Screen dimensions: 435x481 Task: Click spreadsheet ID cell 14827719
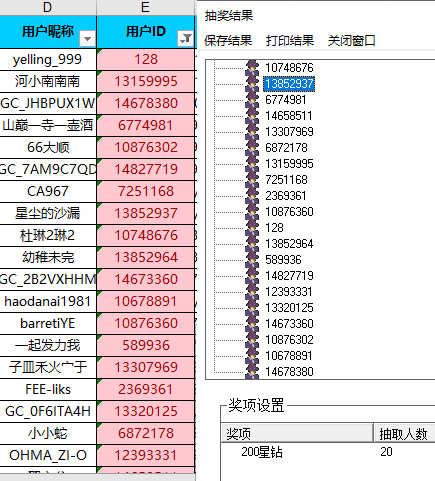[146, 169]
